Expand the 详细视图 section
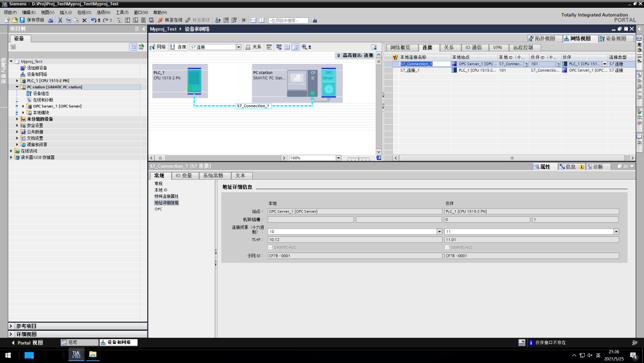 11,334
